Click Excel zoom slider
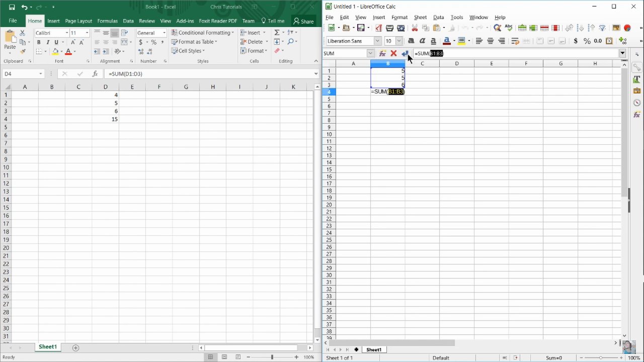The height and width of the screenshot is (362, 644). [272, 357]
